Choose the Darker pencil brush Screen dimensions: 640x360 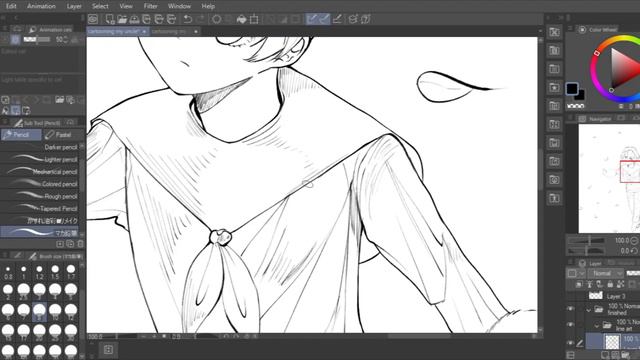(x=40, y=147)
